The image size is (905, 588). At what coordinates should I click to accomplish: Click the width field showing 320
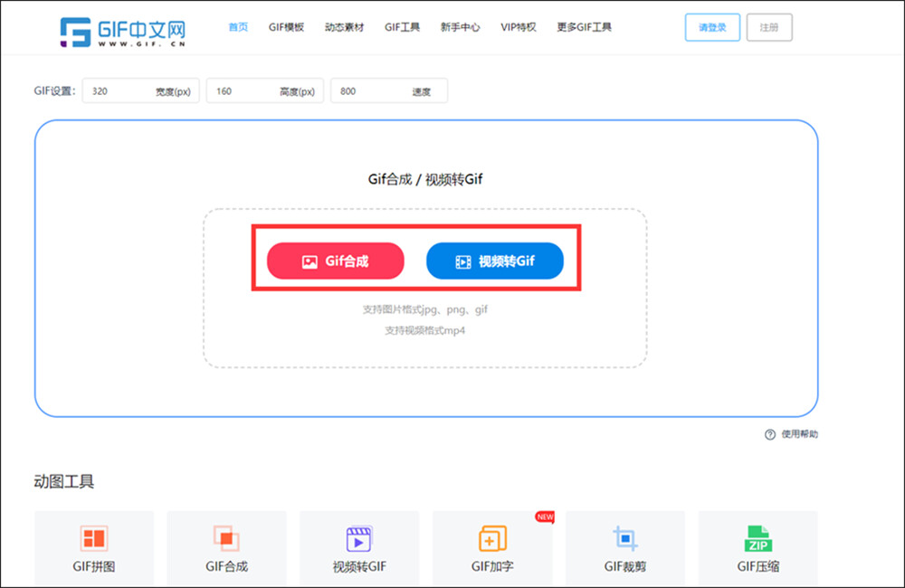click(141, 91)
